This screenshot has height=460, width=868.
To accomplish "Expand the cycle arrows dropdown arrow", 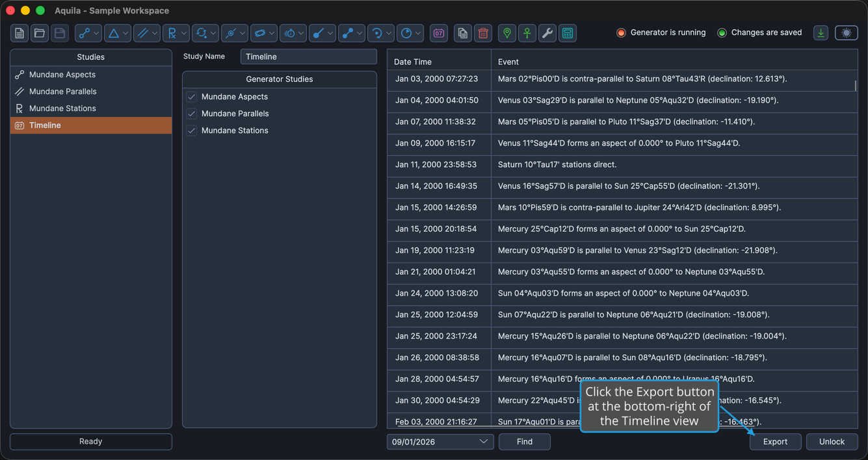I will (x=213, y=33).
